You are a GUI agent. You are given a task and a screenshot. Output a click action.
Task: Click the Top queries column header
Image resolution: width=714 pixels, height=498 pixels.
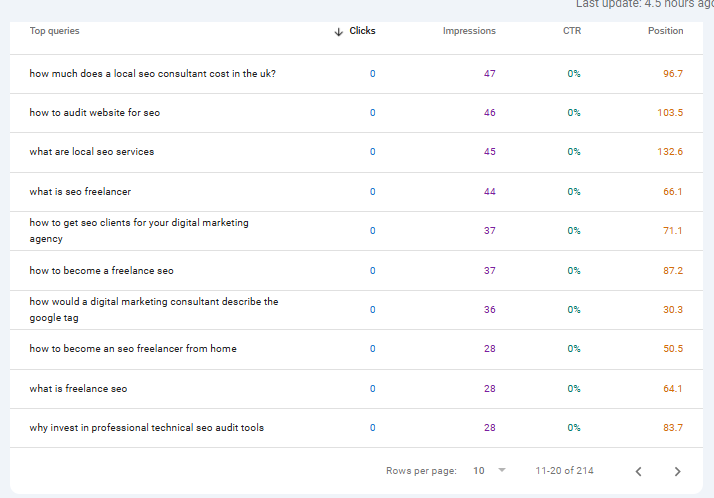click(x=54, y=31)
